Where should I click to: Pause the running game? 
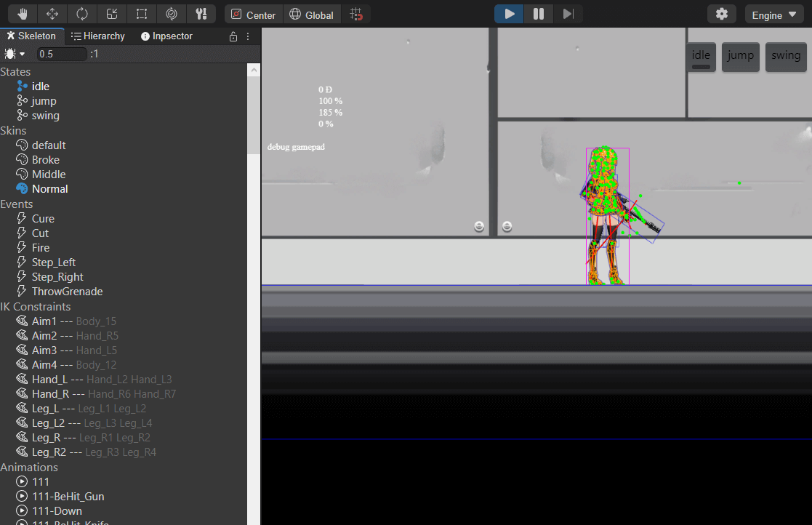[x=537, y=13]
